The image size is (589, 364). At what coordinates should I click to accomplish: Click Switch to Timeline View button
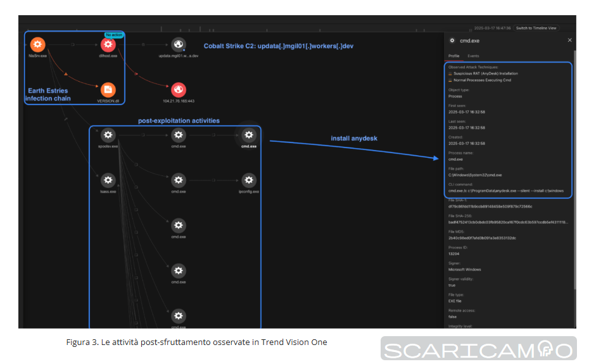[536, 28]
